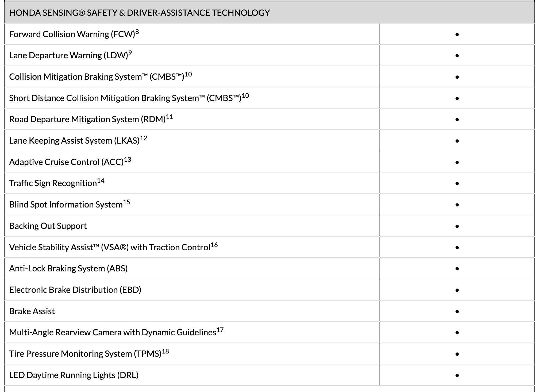The height and width of the screenshot is (392, 538).
Task: Click the Backing Out Support row label
Action: [48, 226]
